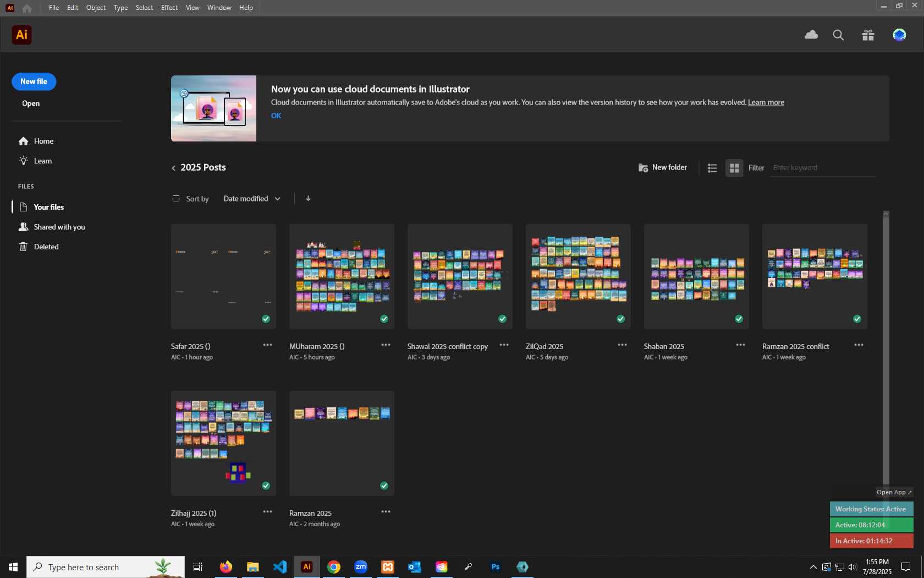Open Visual Studio Code from taskbar
The height and width of the screenshot is (578, 924).
coord(279,567)
